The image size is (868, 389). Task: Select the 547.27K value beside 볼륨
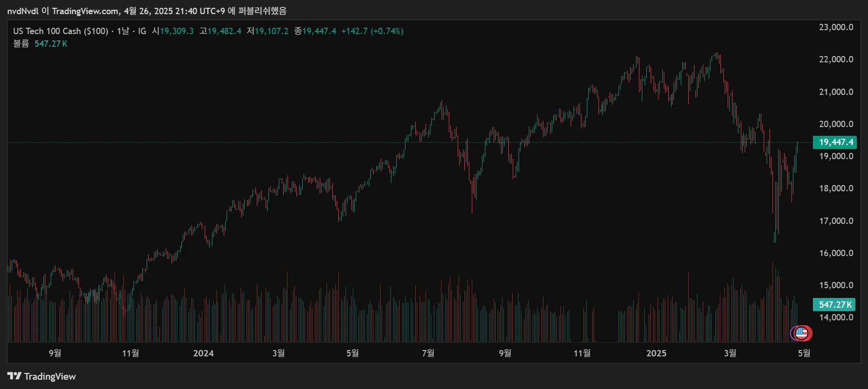[x=51, y=44]
